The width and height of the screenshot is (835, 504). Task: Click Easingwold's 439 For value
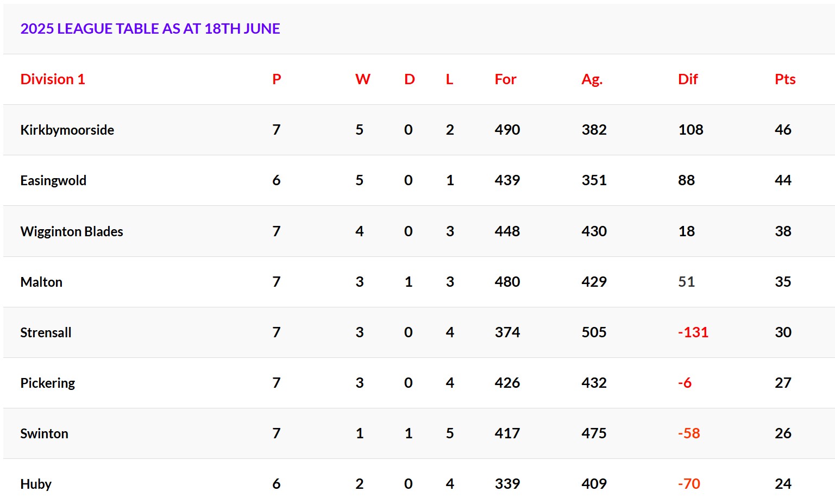[507, 180]
